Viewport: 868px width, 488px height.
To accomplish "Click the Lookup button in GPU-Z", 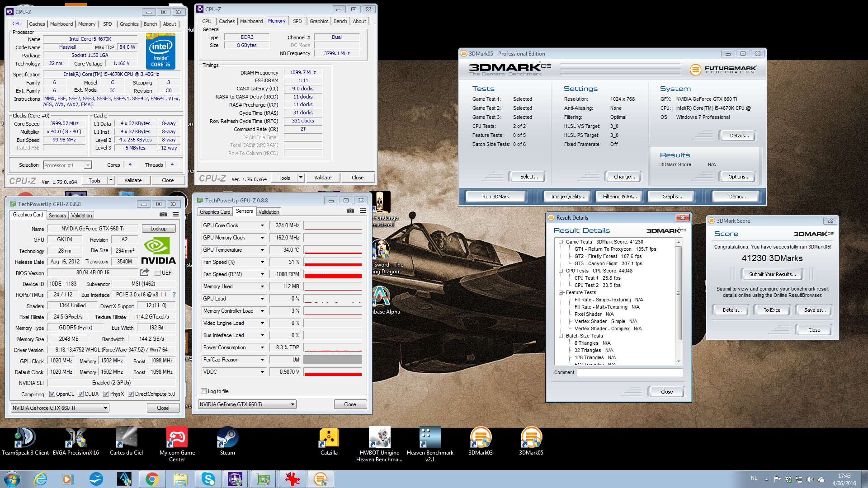I will [x=158, y=229].
